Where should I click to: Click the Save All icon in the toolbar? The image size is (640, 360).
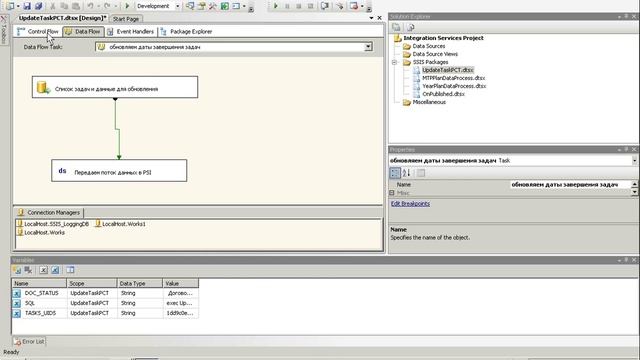(x=39, y=6)
